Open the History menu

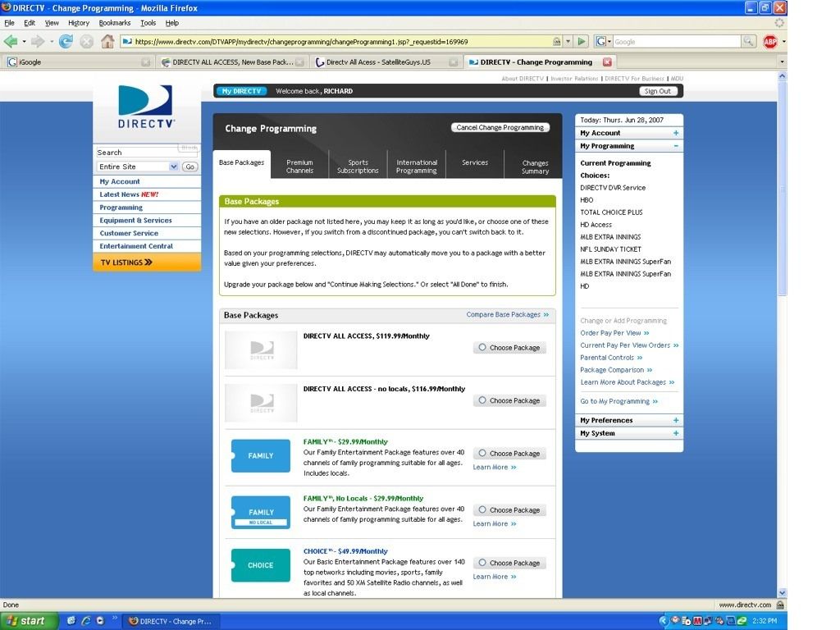(79, 23)
